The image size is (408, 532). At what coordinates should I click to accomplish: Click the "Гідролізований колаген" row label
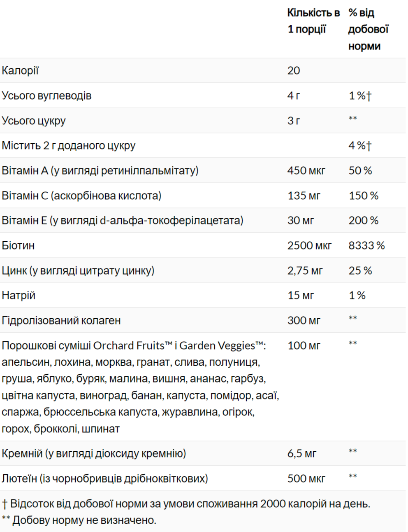61,320
